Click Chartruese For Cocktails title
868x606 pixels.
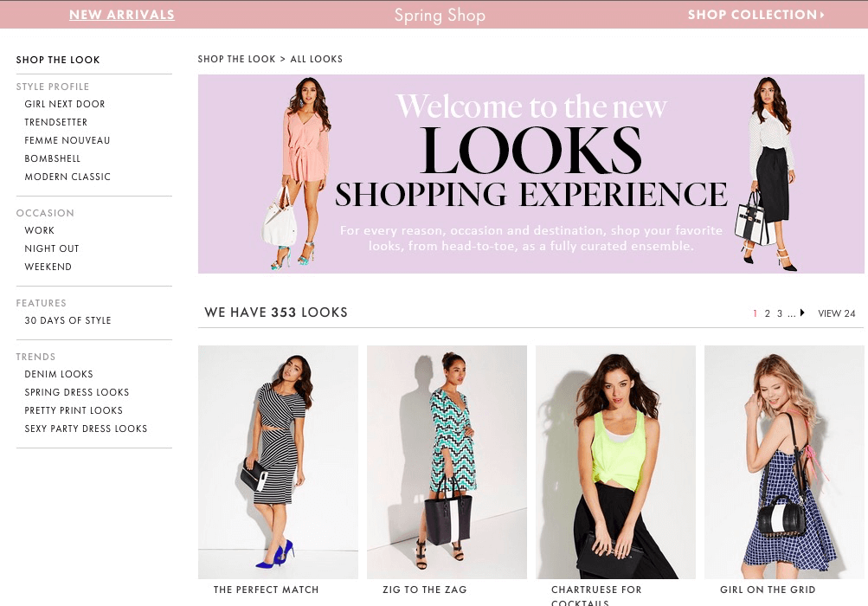tap(596, 596)
